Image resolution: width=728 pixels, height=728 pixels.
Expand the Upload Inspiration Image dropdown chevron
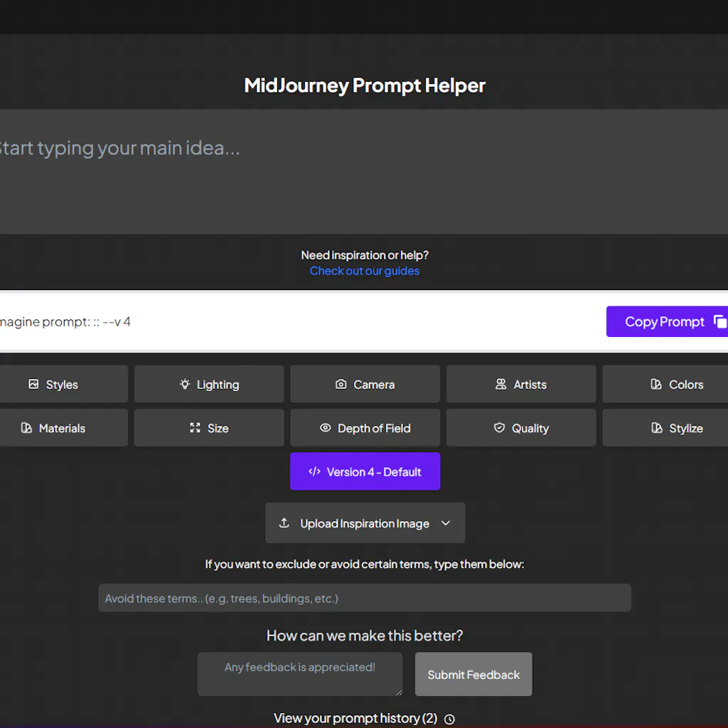click(446, 523)
